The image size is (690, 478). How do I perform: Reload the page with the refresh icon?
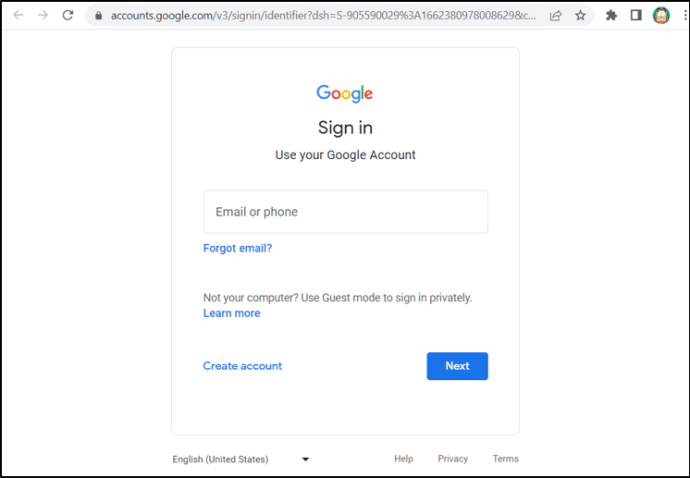click(68, 15)
